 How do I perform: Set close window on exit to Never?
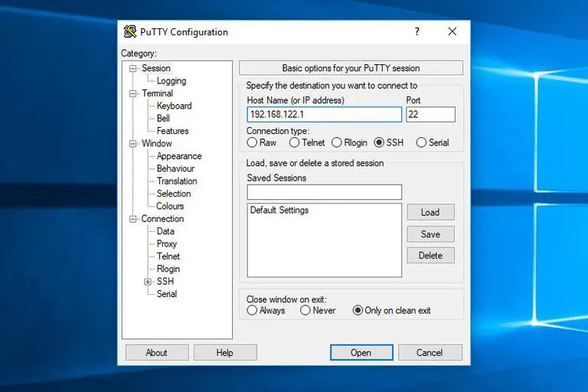point(305,310)
